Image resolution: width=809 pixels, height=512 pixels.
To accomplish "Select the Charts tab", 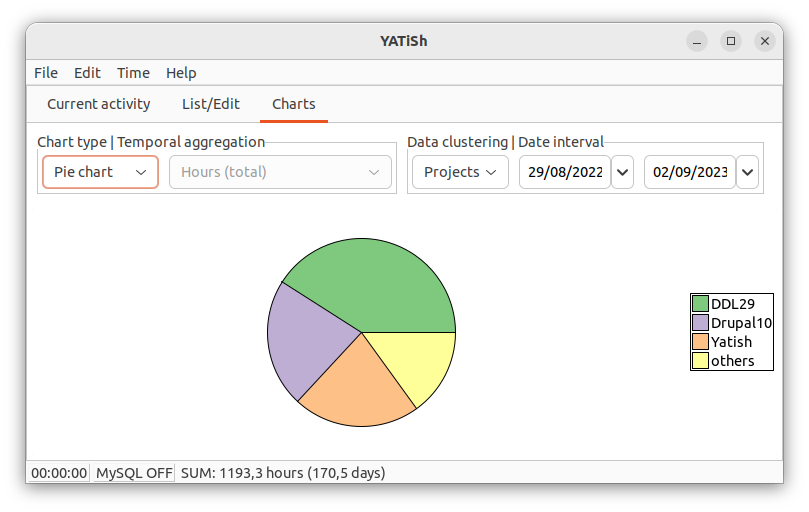I will pos(294,104).
